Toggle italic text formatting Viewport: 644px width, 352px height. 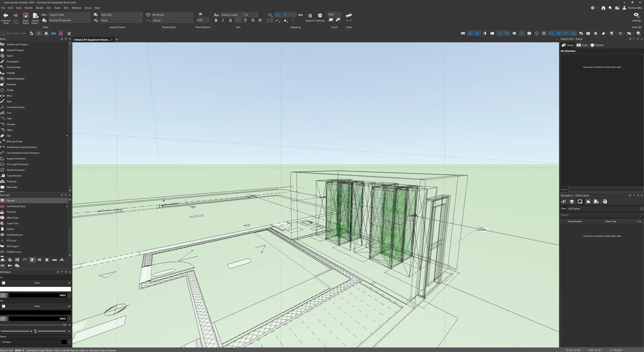pos(223,20)
